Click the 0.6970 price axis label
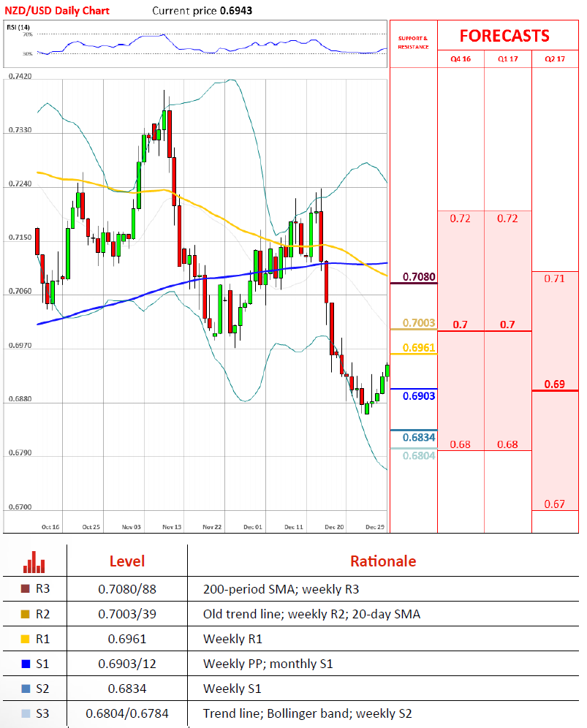This screenshot has width=587, height=728. [20, 346]
